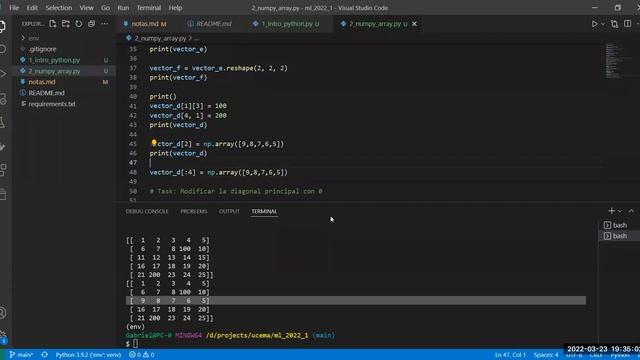640x360 pixels.
Task: Open the File menu
Action: pos(14,8)
